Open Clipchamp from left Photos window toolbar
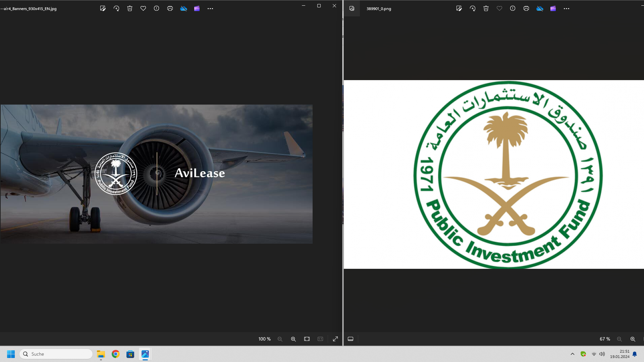Image resolution: width=644 pixels, height=362 pixels. pyautogui.click(x=197, y=9)
